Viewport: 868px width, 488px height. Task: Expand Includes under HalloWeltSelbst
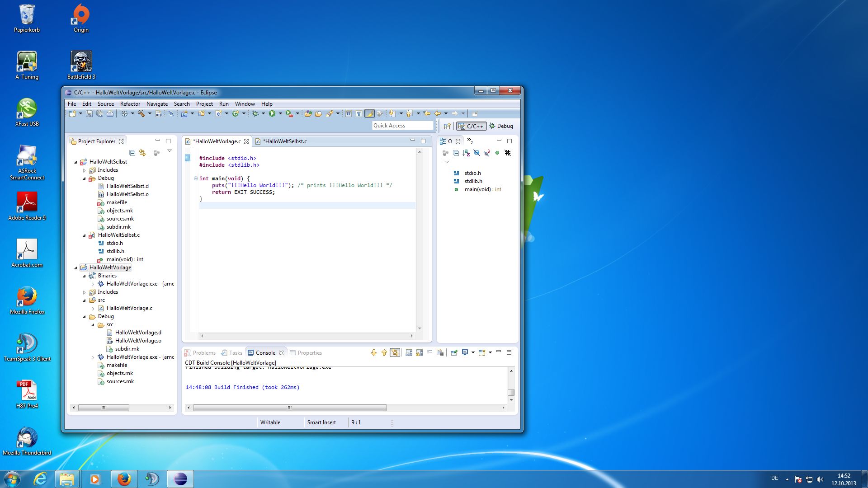pos(84,170)
